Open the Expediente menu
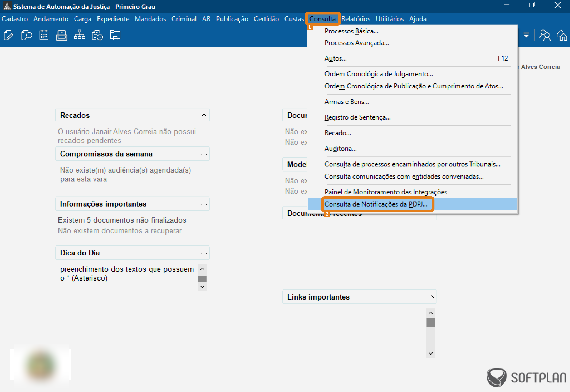Screen dimensions: 570x392 pyautogui.click(x=113, y=19)
